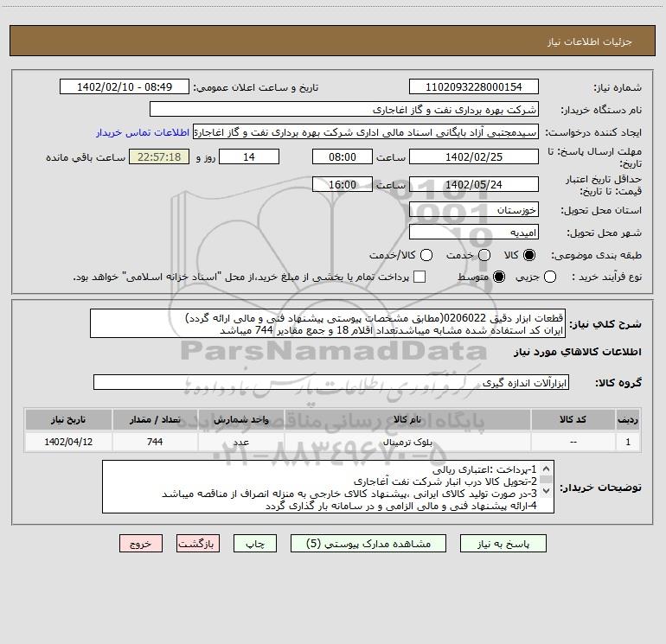Click buyer organization name field
666x644 pixels.
click(344, 110)
